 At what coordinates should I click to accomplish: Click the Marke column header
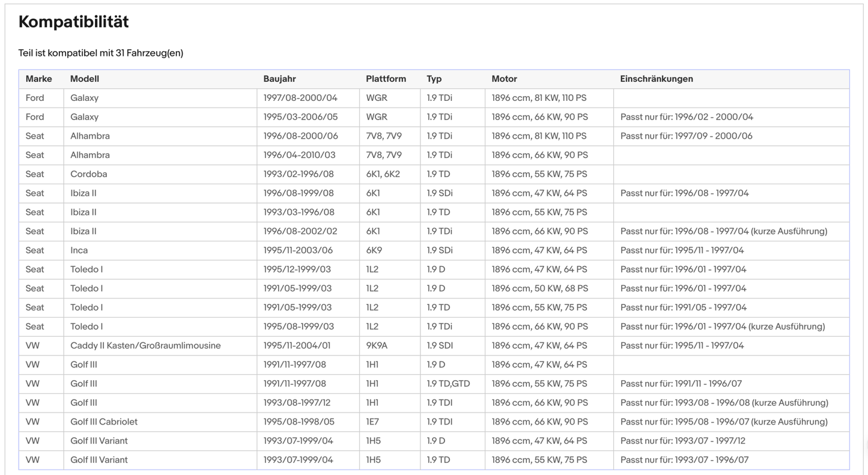click(38, 79)
